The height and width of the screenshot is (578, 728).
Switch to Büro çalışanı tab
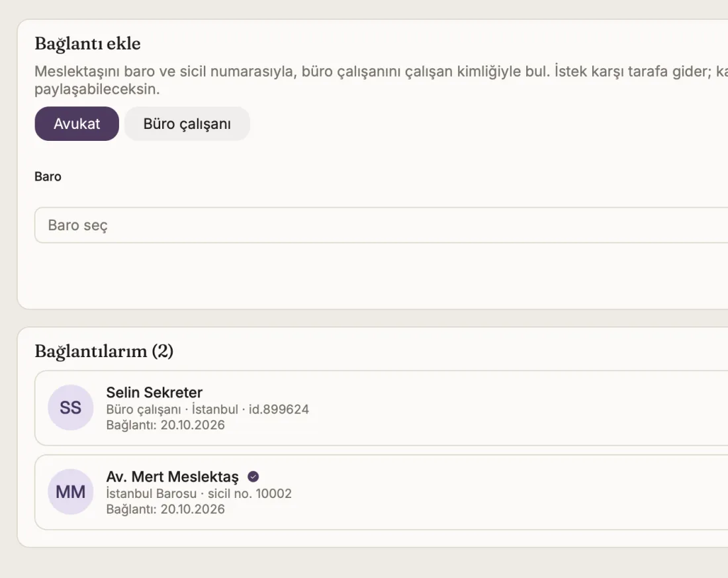point(187,124)
